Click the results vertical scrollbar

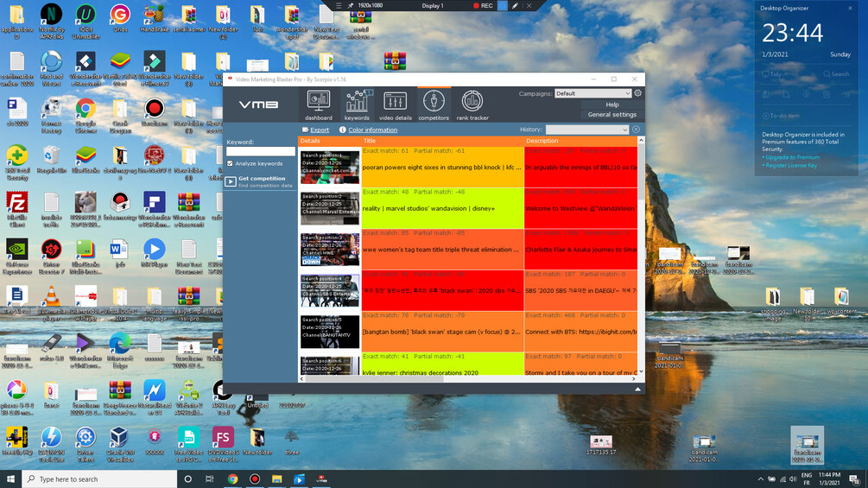[641, 172]
